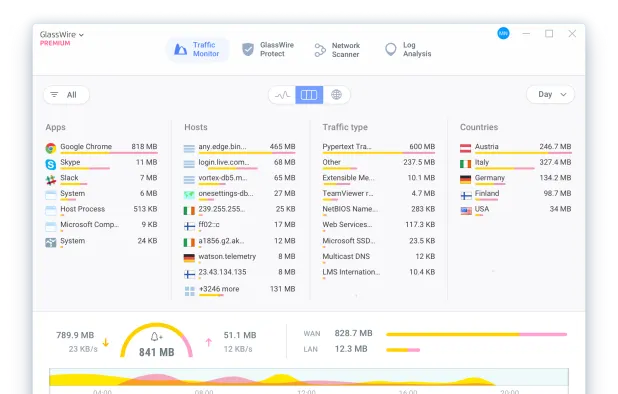This screenshot has width=618, height=394.
Task: Select the NetBIOS Name... traffic type
Action: [379, 210]
